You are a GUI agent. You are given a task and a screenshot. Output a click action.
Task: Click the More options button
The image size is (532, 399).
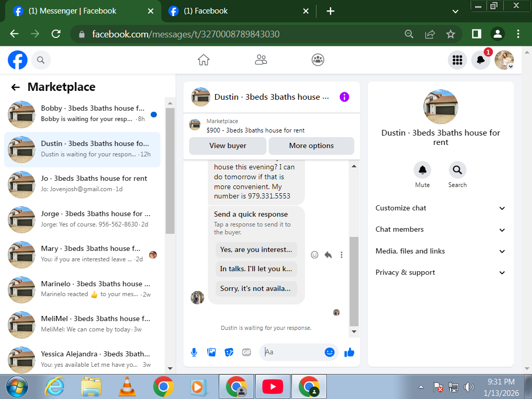311,146
